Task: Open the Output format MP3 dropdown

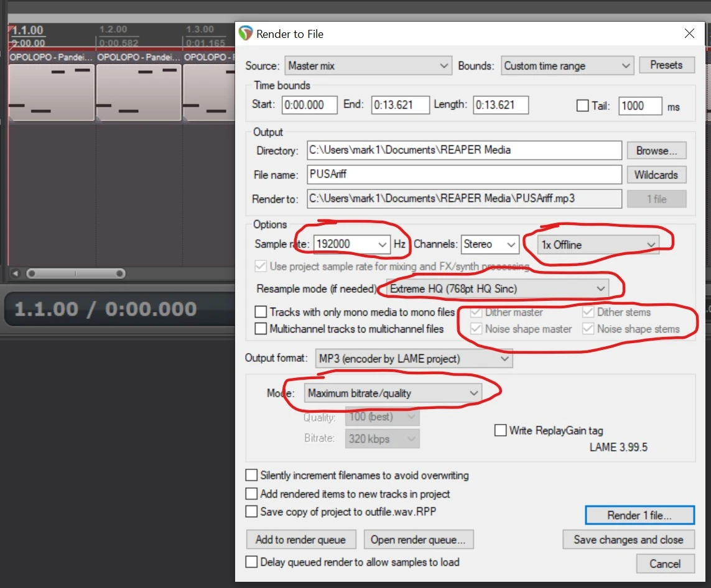Action: tap(414, 359)
